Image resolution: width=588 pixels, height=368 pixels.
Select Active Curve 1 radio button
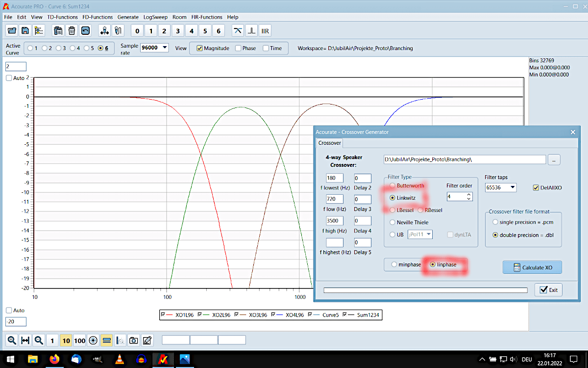[x=30, y=49]
